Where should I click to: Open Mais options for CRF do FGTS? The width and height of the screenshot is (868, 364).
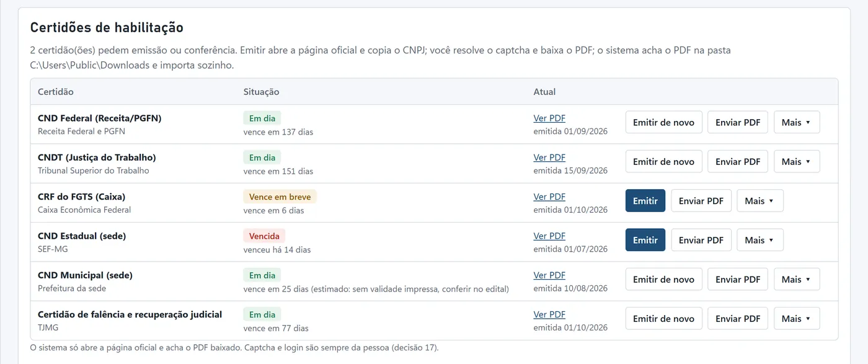click(x=760, y=201)
